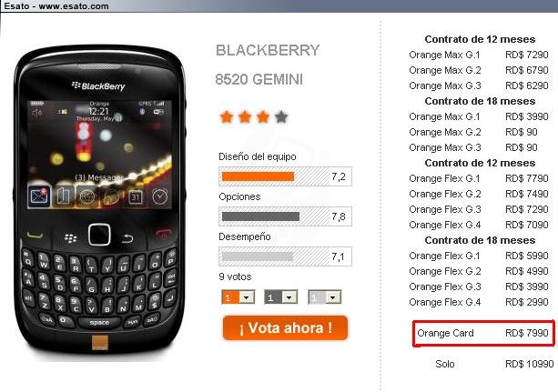Click the Desempeño rating bar
This screenshot has width=558, height=392.
point(285,256)
